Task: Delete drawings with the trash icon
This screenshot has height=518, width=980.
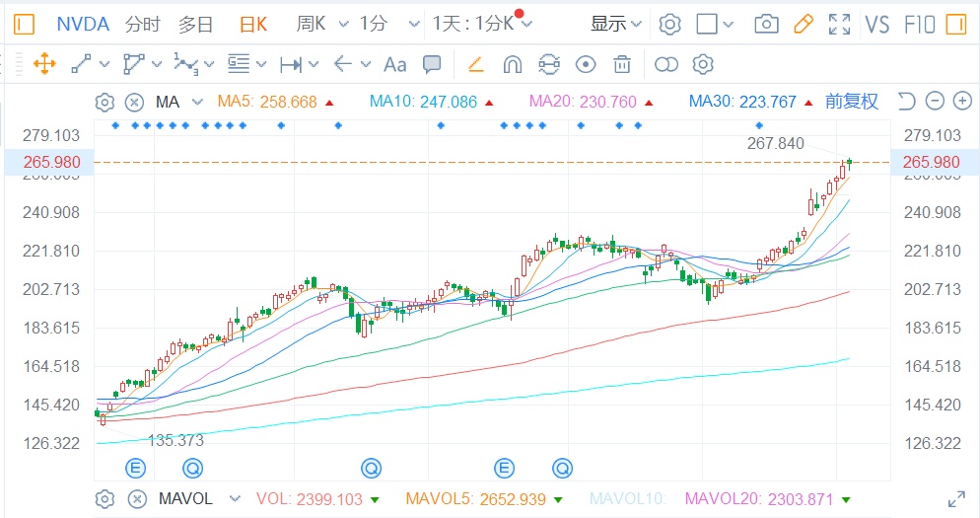Action: (622, 64)
